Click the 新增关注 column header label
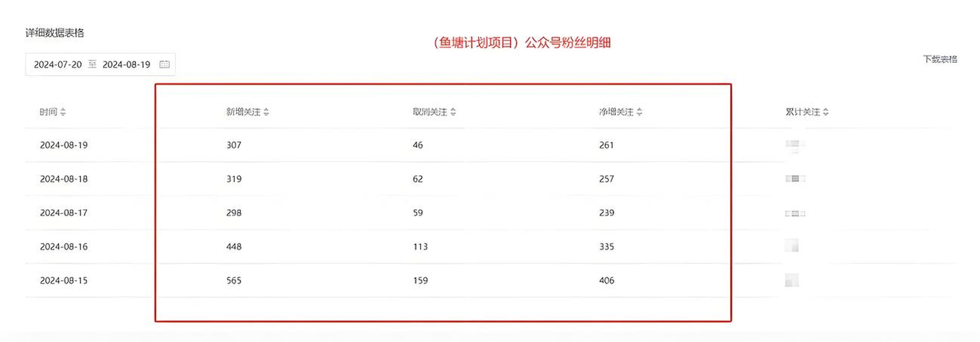 coord(243,112)
